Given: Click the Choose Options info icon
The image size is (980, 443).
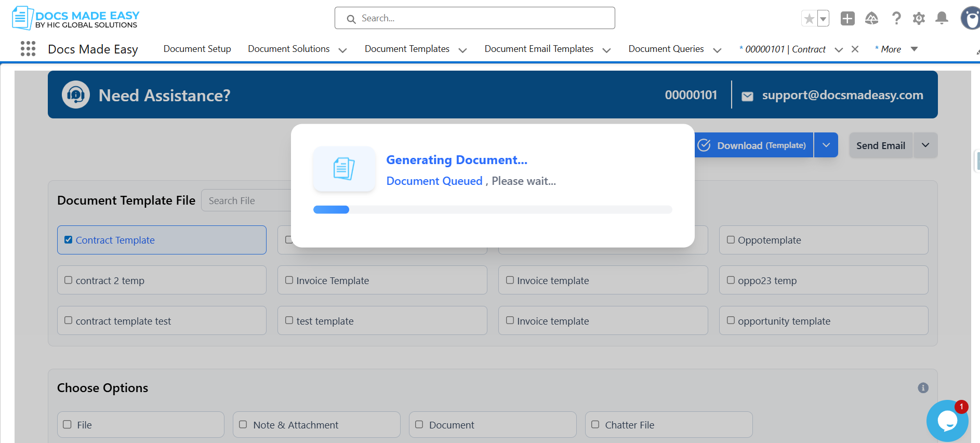Looking at the screenshot, I should 923,388.
